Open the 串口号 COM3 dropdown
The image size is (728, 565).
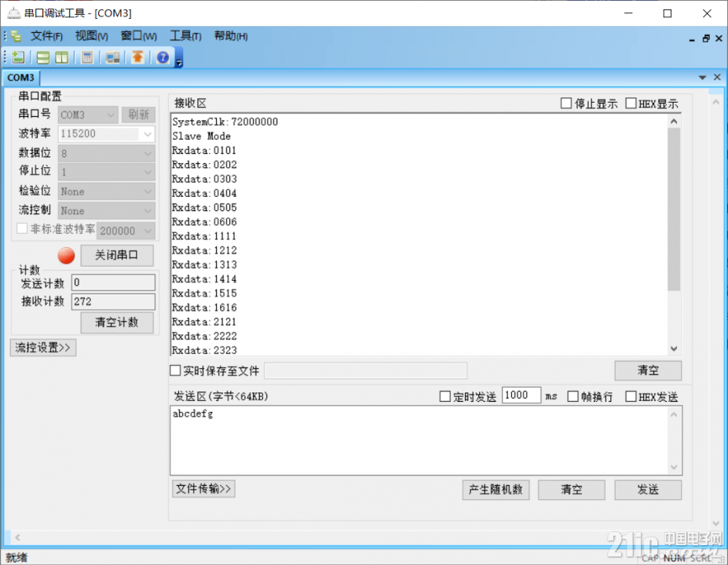88,115
